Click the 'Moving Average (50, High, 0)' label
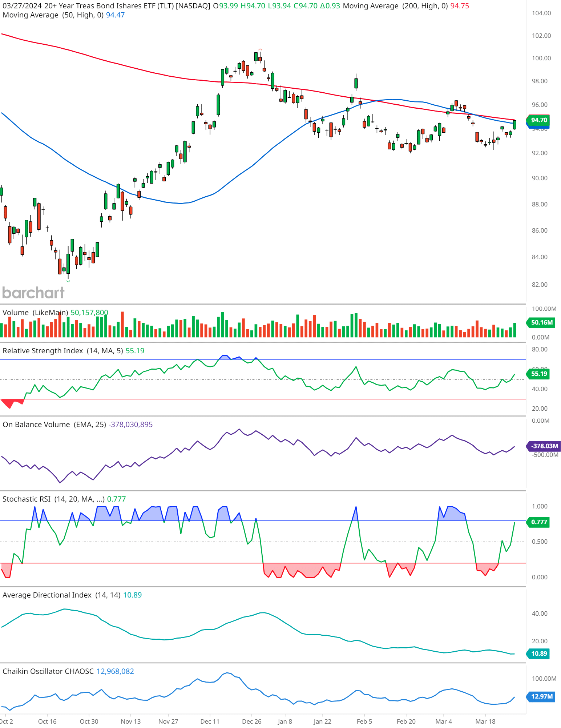Image resolution: width=561 pixels, height=728 pixels. point(53,15)
